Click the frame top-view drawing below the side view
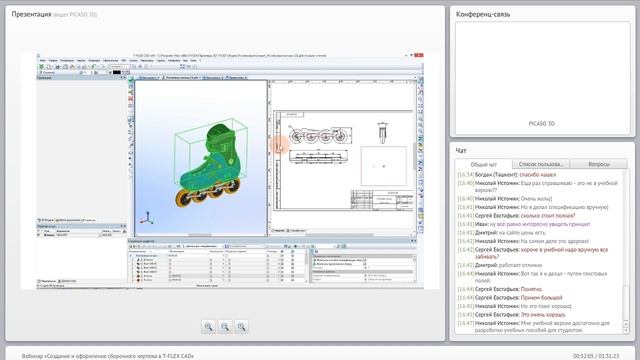The width and height of the screenshot is (640, 360). pos(319,157)
